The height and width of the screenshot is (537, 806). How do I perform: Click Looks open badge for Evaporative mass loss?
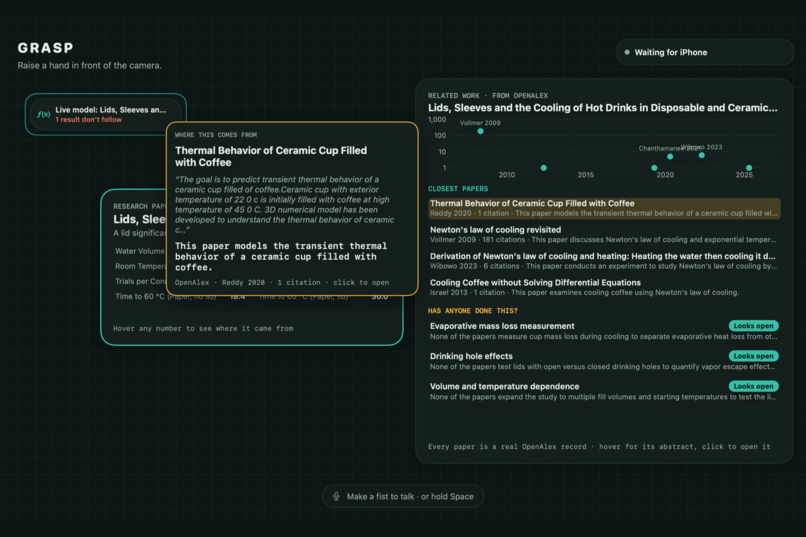754,326
